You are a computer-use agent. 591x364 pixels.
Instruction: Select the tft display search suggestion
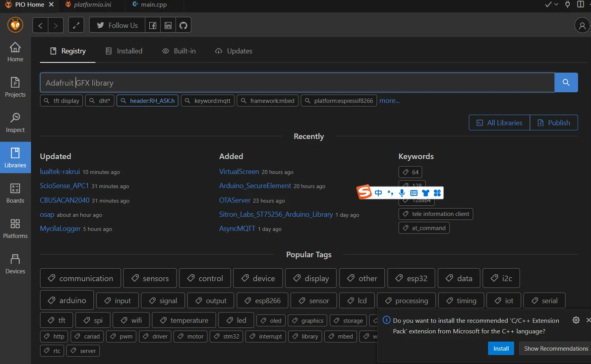click(x=61, y=101)
